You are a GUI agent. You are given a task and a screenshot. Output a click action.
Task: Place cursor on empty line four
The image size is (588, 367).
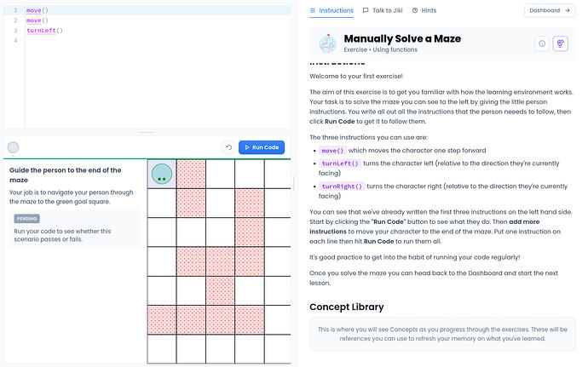coord(158,41)
